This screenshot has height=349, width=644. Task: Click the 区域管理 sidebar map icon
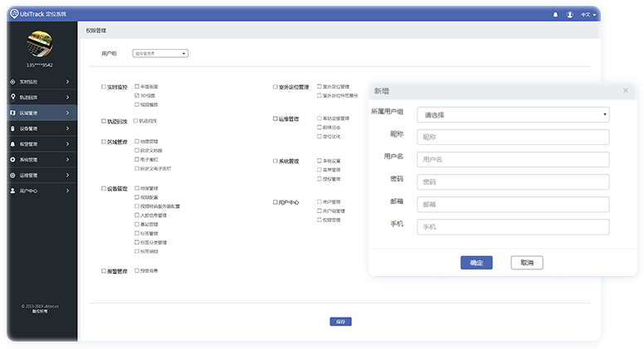pos(12,113)
